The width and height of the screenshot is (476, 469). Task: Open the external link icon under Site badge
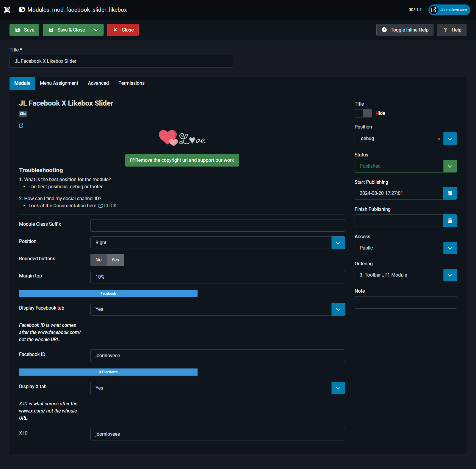21,126
